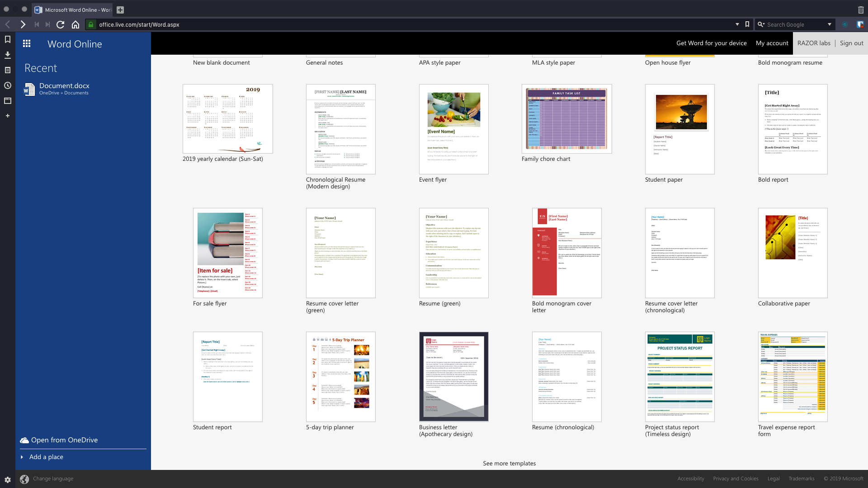Click the browser back navigation arrow icon
868x488 pixels.
8,24
